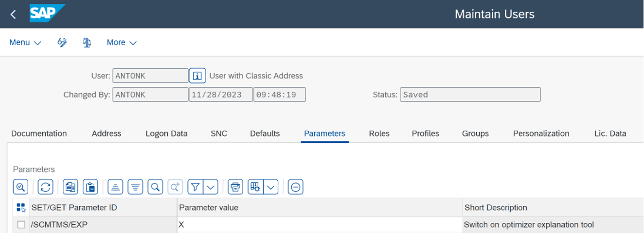The image size is (644, 233).
Task: Click the select all rows icon in header
Action: click(21, 208)
